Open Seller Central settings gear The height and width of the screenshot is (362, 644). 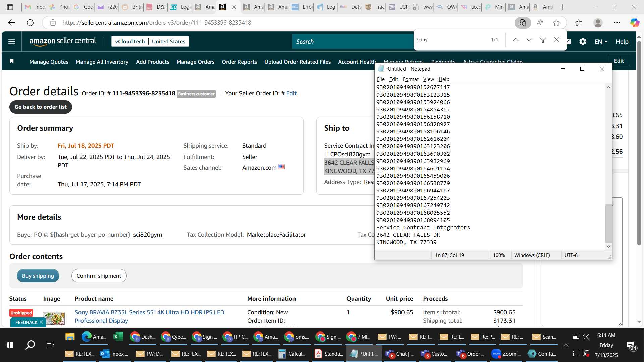(x=583, y=41)
